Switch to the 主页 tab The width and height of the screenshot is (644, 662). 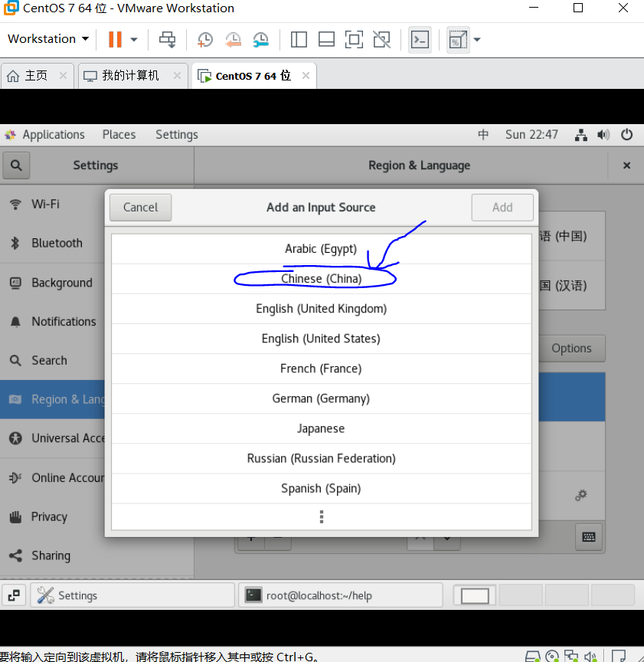(x=36, y=76)
